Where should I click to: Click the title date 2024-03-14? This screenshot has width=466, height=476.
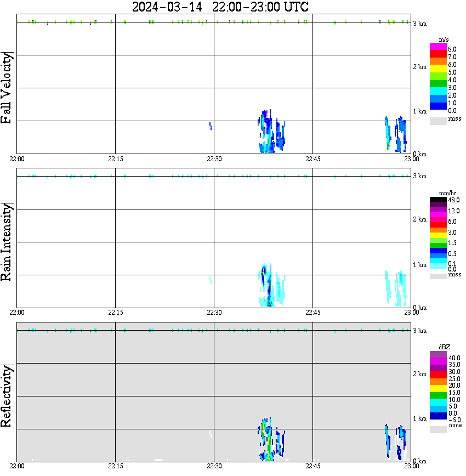[167, 7]
